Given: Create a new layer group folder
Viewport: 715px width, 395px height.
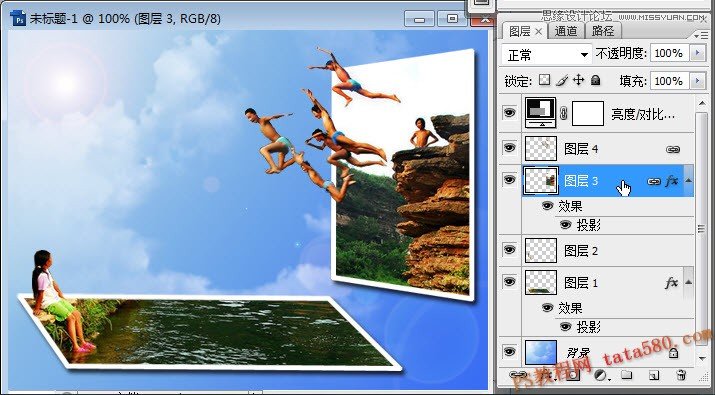Looking at the screenshot, I should (x=627, y=375).
